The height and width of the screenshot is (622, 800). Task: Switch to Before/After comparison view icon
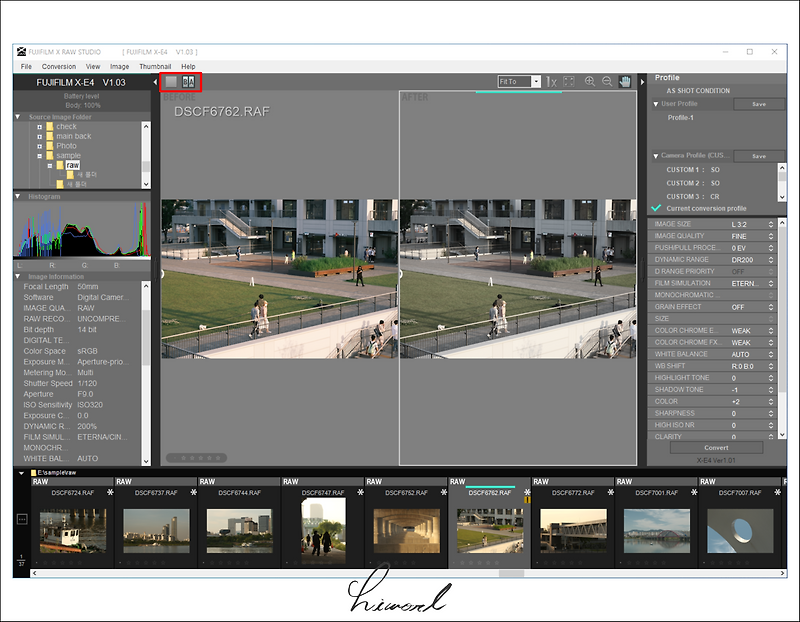coord(189,82)
